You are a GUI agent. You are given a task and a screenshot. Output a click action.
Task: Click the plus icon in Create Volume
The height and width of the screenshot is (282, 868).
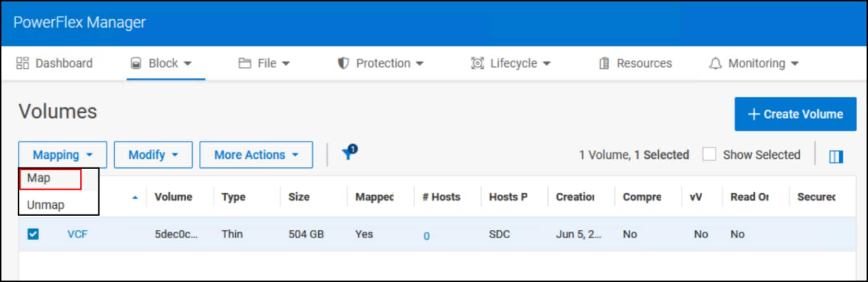pyautogui.click(x=753, y=114)
